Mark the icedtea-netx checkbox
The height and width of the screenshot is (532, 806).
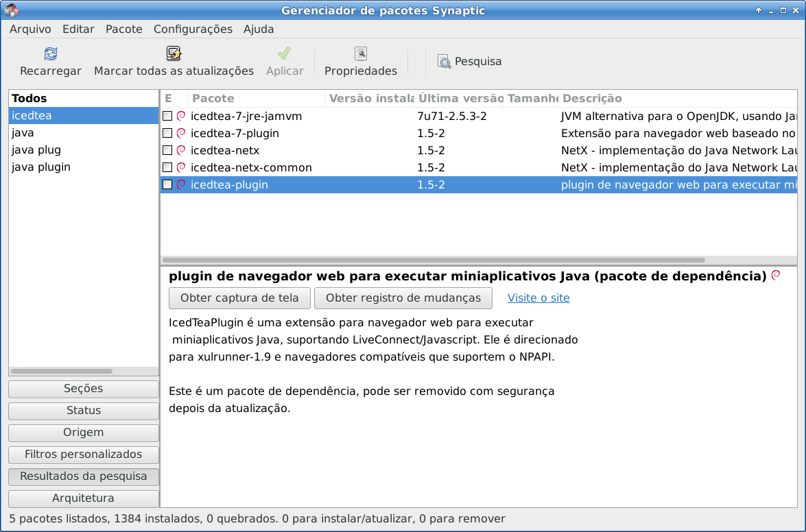[x=167, y=150]
